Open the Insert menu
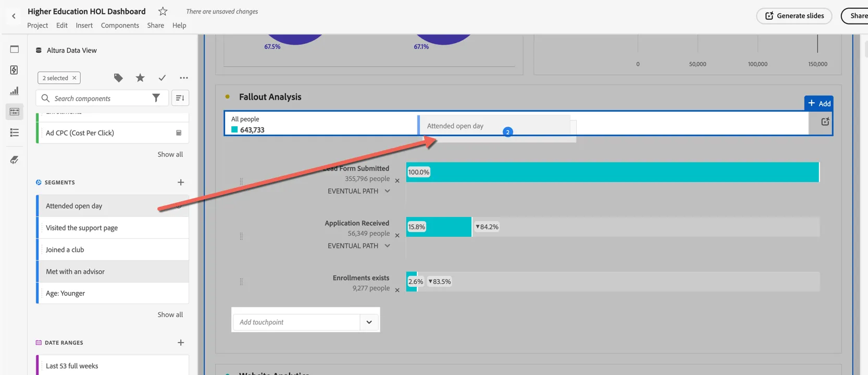The height and width of the screenshot is (375, 868). coord(84,25)
